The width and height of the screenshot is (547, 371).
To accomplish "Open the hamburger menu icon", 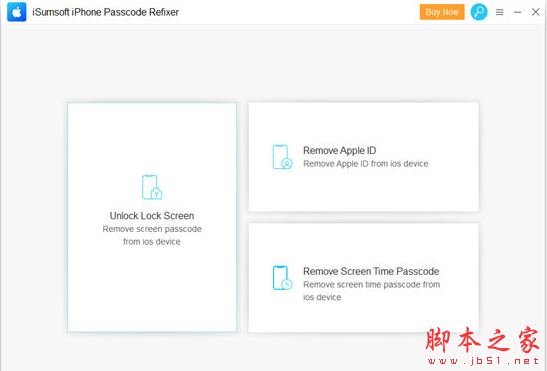I will tap(499, 12).
